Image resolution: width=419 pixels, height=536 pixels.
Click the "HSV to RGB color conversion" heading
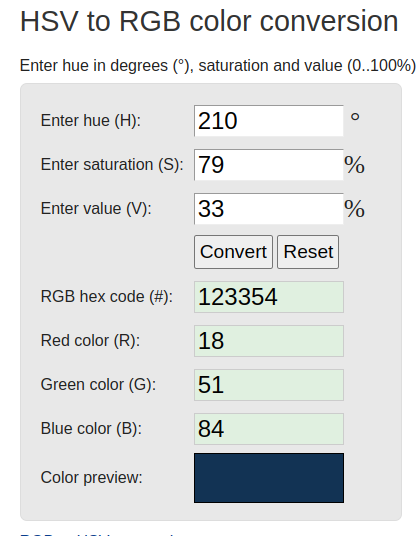coord(209,21)
